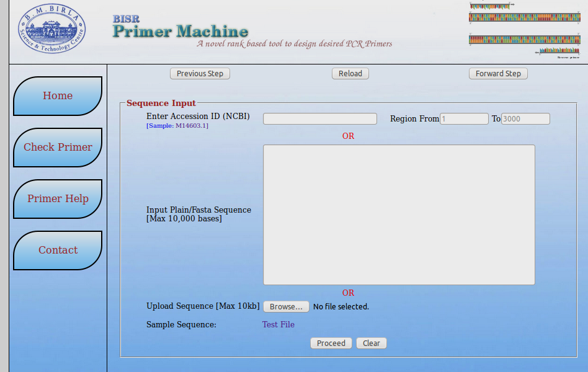Viewport: 588px width, 372px height.
Task: Click the BISR Primer Machine title
Action: (180, 27)
